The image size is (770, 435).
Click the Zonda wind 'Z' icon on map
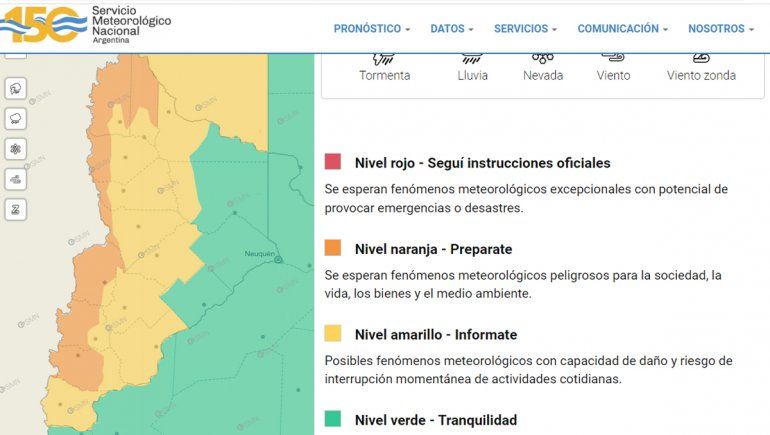tap(16, 210)
